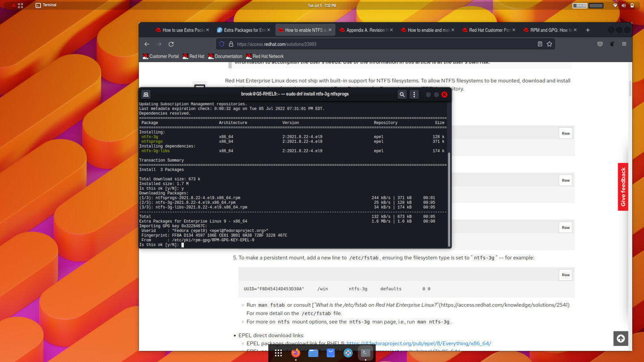
Task: Click the battery status icon in system tray
Action: [632, 5]
